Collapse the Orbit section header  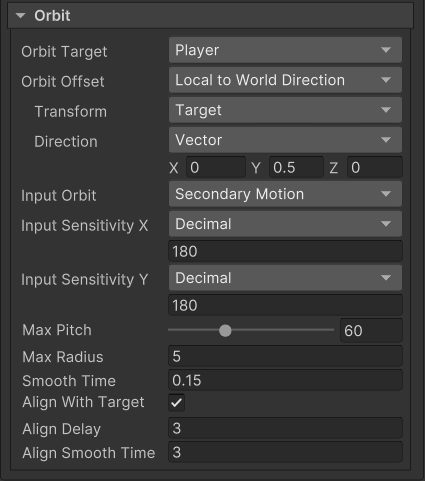click(210, 16)
